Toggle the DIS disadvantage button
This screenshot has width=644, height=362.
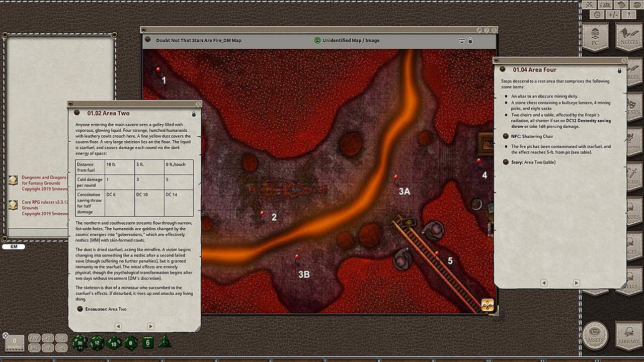[34, 347]
